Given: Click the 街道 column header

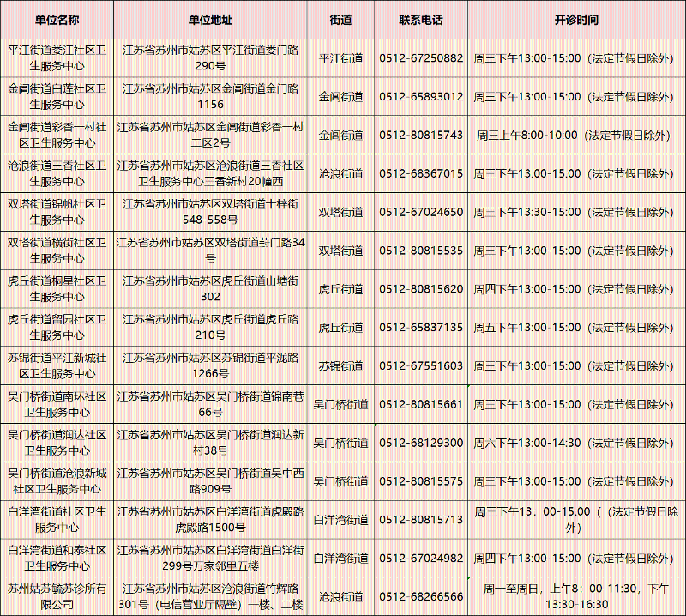Looking at the screenshot, I should tap(340, 20).
